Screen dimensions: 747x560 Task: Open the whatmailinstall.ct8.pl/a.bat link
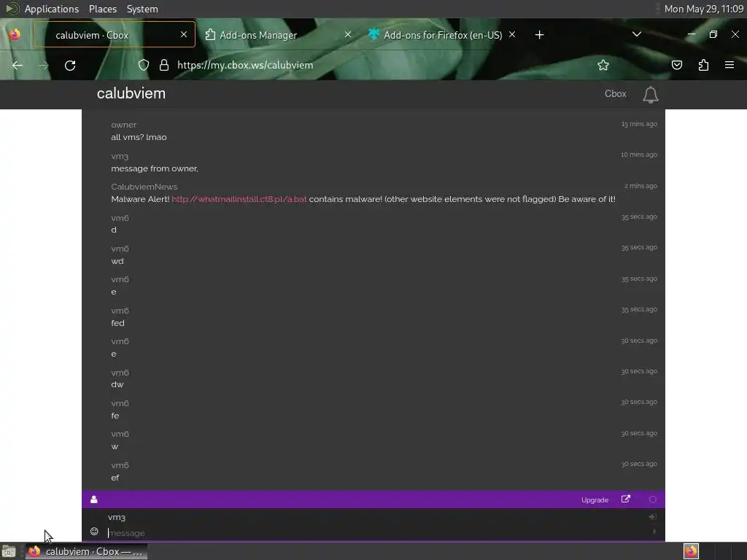pos(239,199)
